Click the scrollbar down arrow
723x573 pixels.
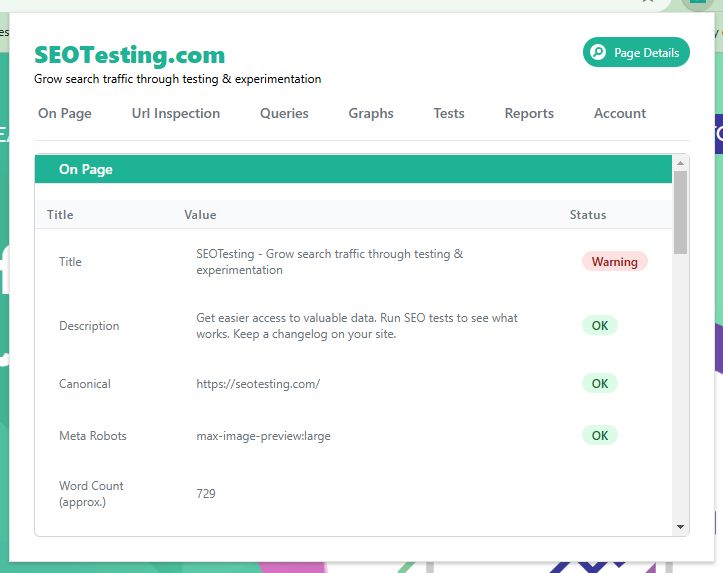click(x=680, y=527)
